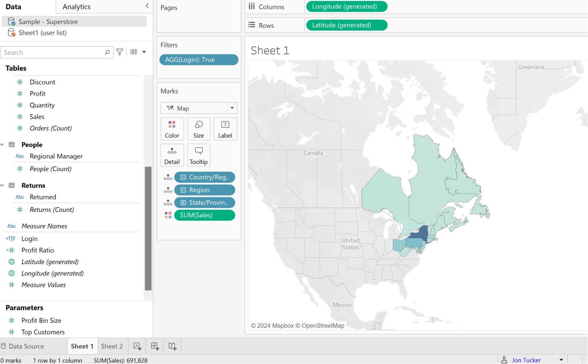This screenshot has height=364, width=588.
Task: Open the Detail mark options
Action: (172, 155)
